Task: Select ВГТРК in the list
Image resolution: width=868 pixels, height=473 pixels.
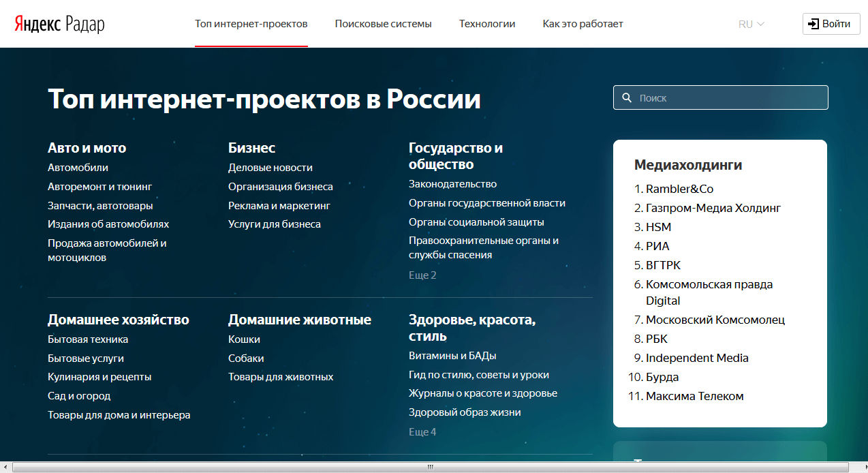Action: (x=663, y=265)
